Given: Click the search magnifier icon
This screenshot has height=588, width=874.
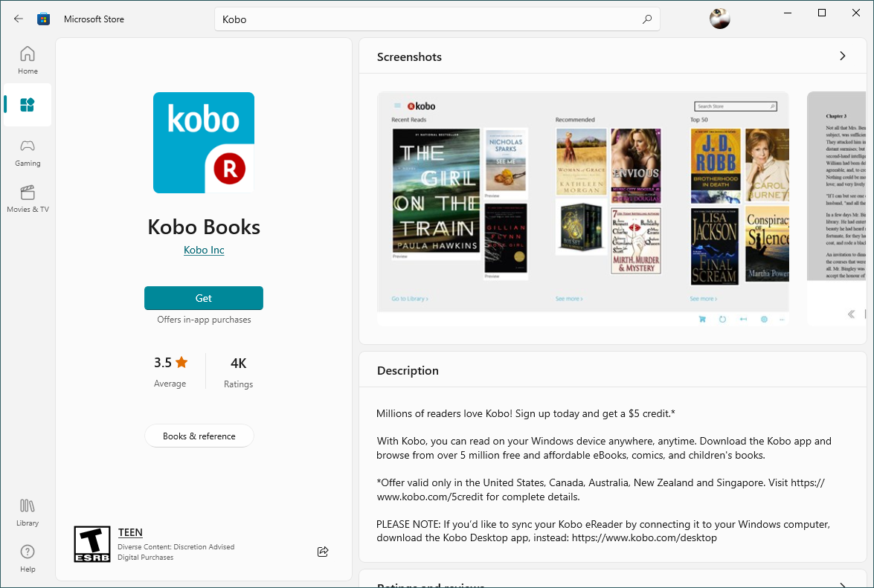Looking at the screenshot, I should [x=646, y=19].
